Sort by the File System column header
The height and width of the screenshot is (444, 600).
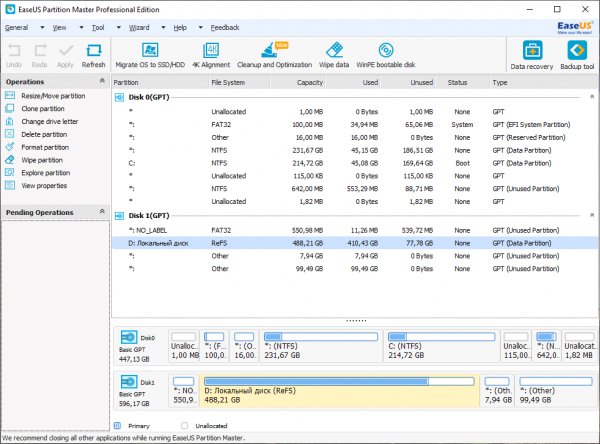coord(240,82)
